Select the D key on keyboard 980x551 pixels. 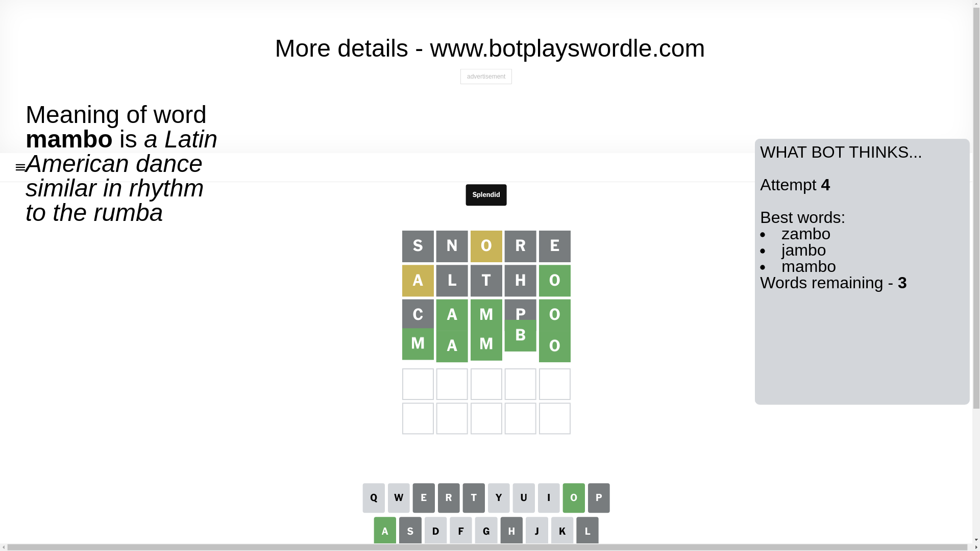(x=435, y=531)
